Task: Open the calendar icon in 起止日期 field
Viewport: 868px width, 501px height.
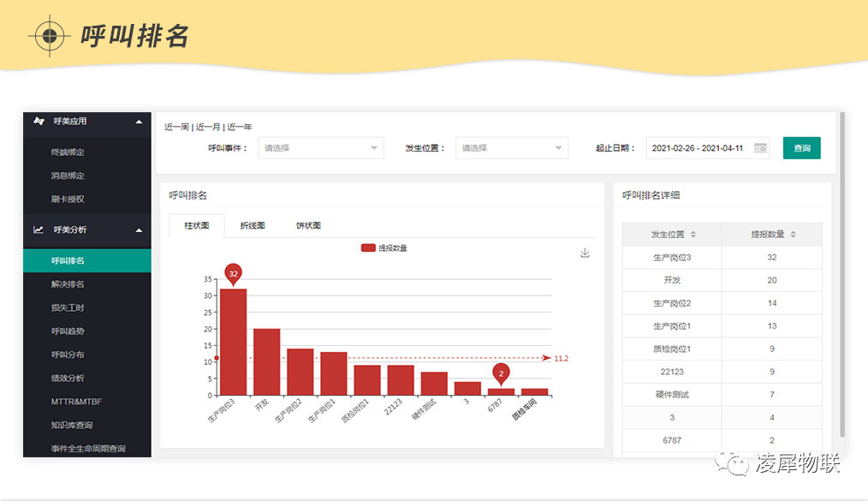Action: (x=760, y=147)
